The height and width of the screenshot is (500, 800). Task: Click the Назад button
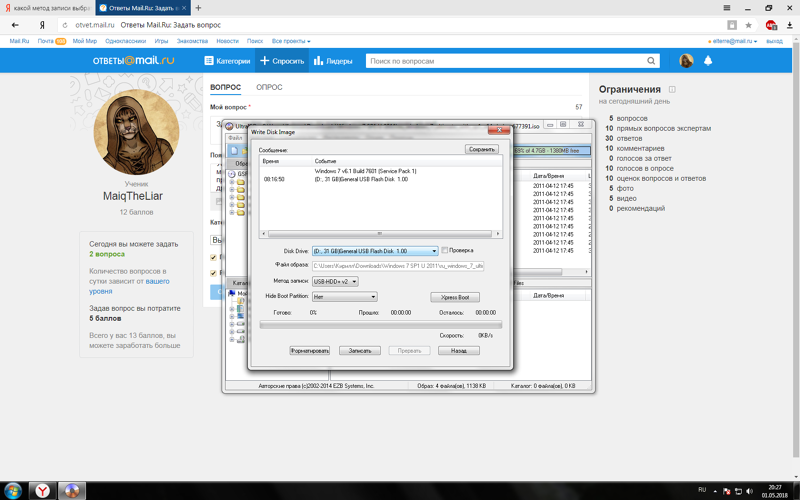(459, 351)
